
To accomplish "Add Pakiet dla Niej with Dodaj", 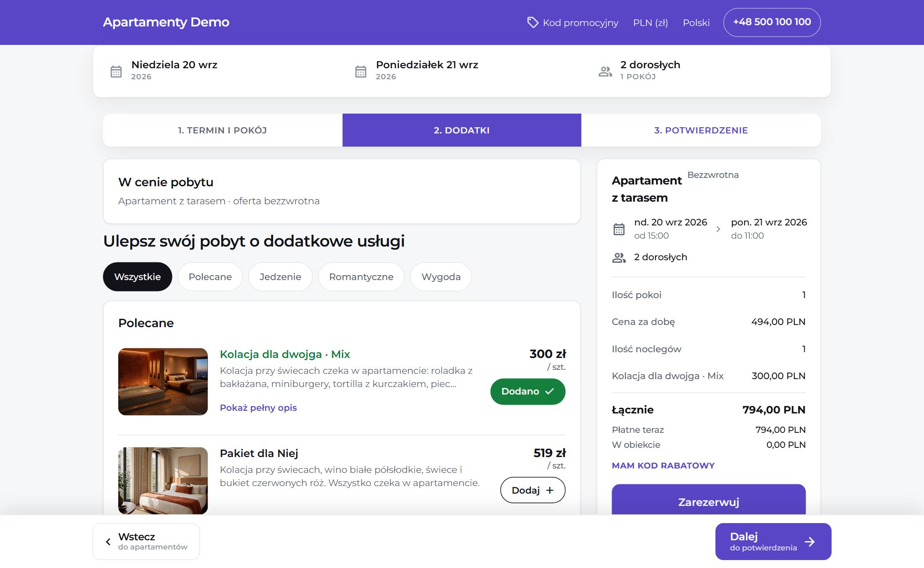I will [x=533, y=490].
